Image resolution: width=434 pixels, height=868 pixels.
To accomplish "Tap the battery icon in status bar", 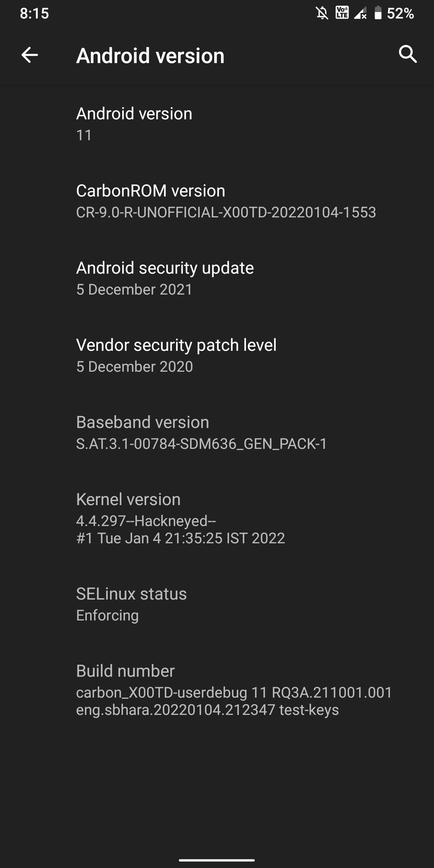I will (x=378, y=13).
